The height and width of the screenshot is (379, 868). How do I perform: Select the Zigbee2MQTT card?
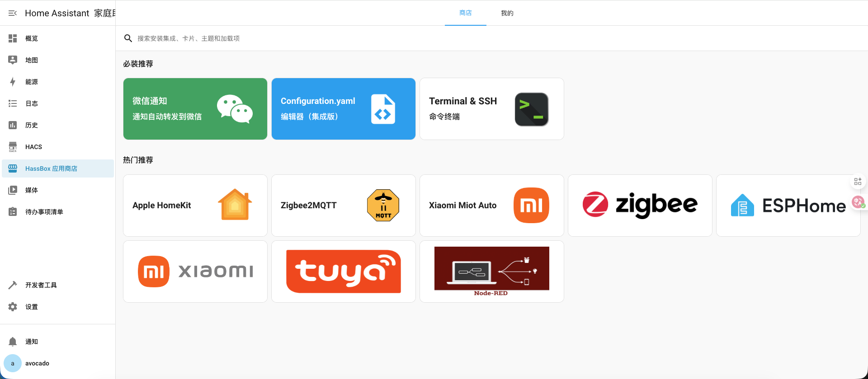pos(344,206)
